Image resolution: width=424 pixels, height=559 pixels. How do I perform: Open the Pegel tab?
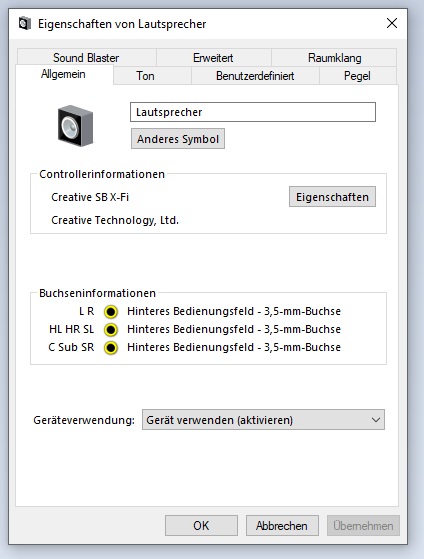pyautogui.click(x=357, y=76)
